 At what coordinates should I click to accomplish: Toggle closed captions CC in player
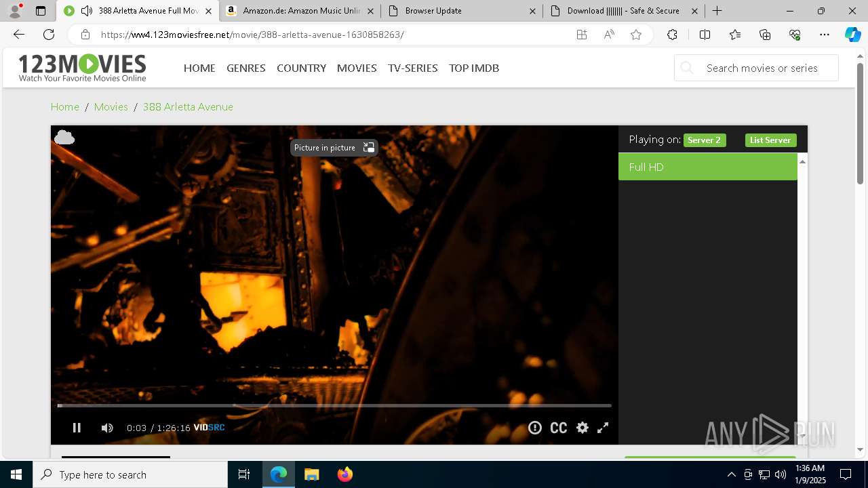click(559, 428)
